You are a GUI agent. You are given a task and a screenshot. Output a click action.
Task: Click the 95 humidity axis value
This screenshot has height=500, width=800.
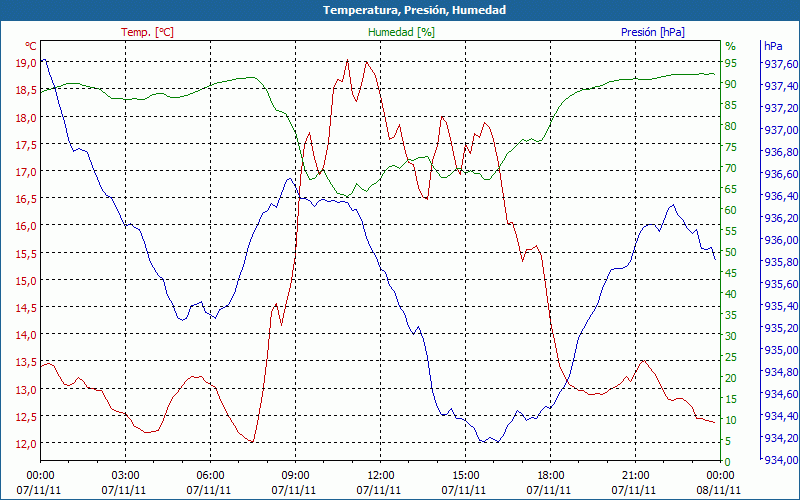click(731, 63)
